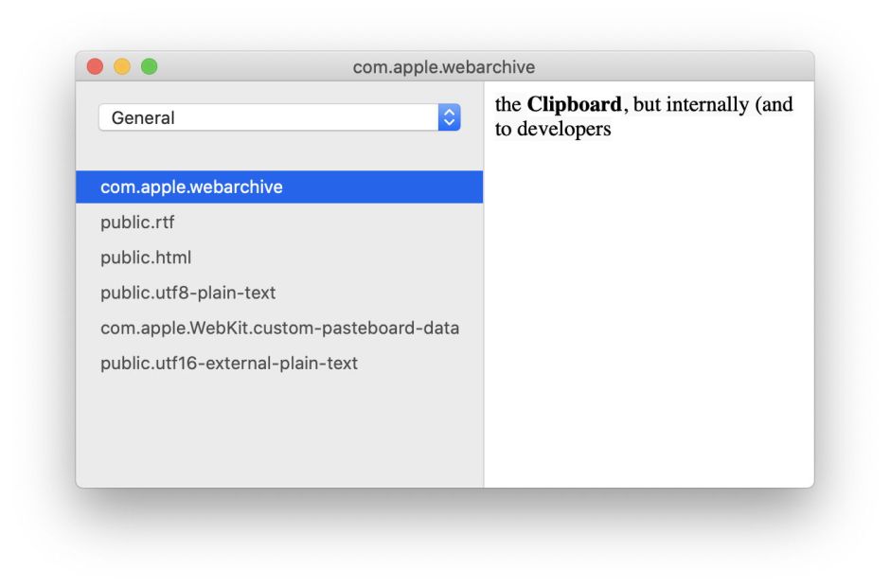Click the bold word Clipboard in preview

click(x=574, y=105)
